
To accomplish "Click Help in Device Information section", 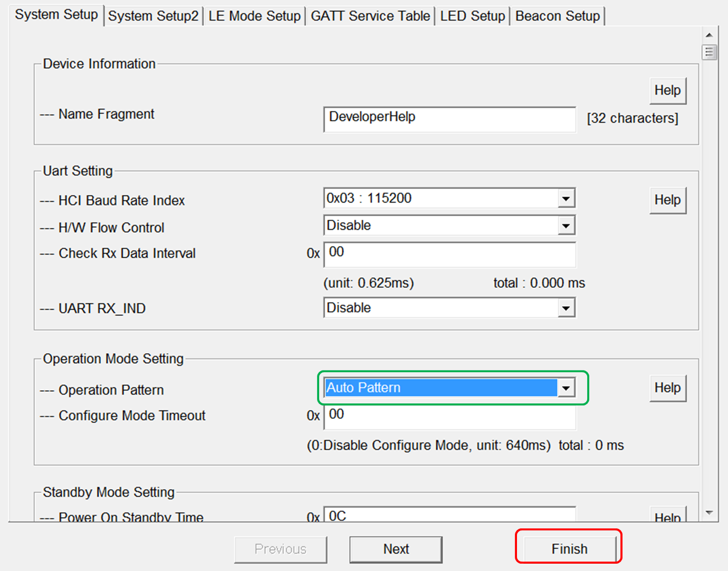I will [x=667, y=91].
